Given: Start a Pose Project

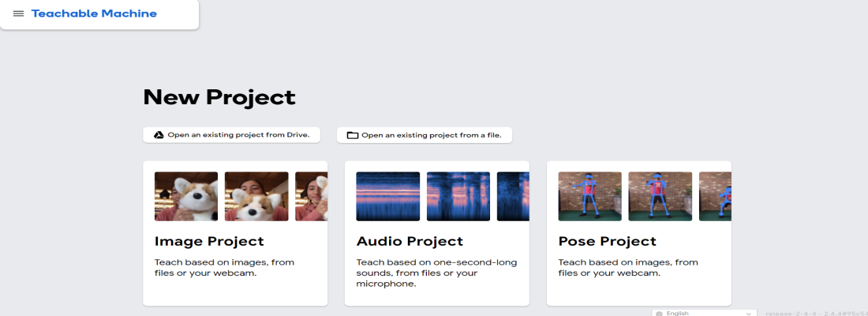Looking at the screenshot, I should (x=607, y=241).
